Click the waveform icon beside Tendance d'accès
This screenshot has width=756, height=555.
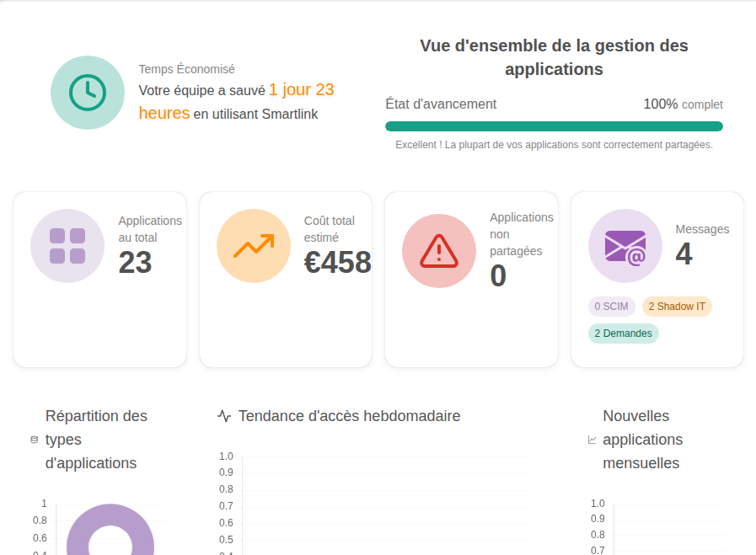pos(223,415)
